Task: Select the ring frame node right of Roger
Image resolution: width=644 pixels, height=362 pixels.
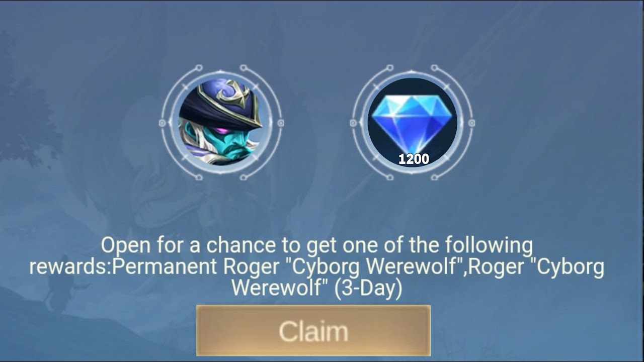Action: 281,123
